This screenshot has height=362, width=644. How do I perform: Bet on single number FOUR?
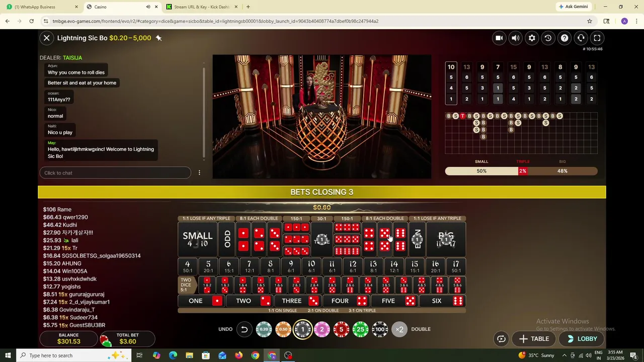click(346, 301)
